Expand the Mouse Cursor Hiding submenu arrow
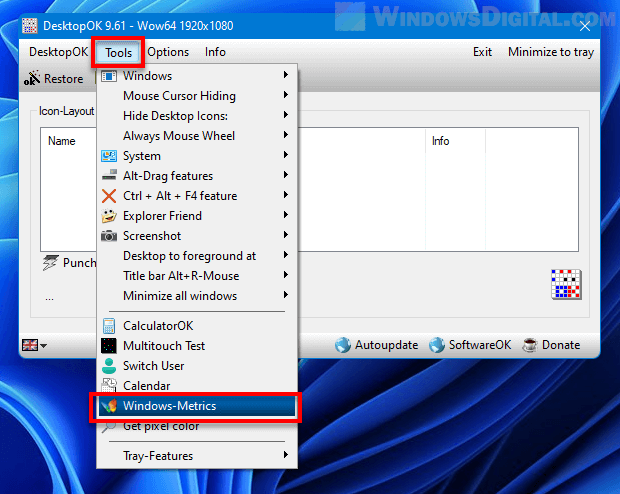 pyautogui.click(x=286, y=95)
